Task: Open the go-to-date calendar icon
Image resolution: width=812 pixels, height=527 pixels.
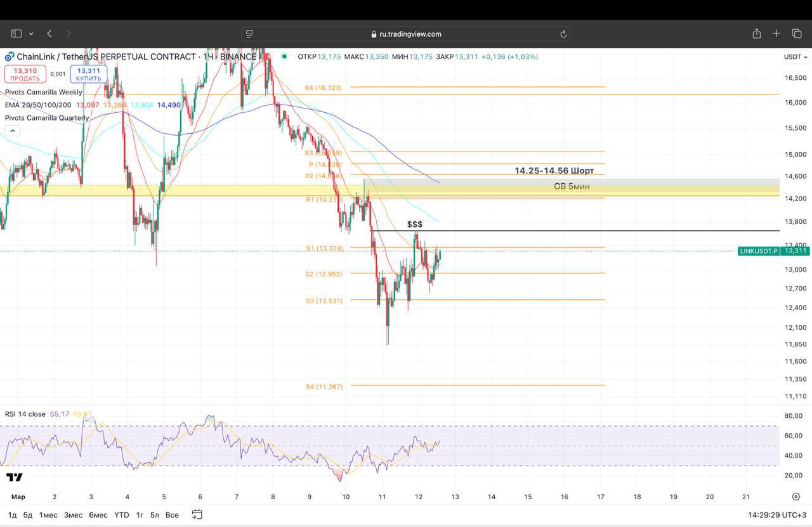Action: pyautogui.click(x=197, y=514)
